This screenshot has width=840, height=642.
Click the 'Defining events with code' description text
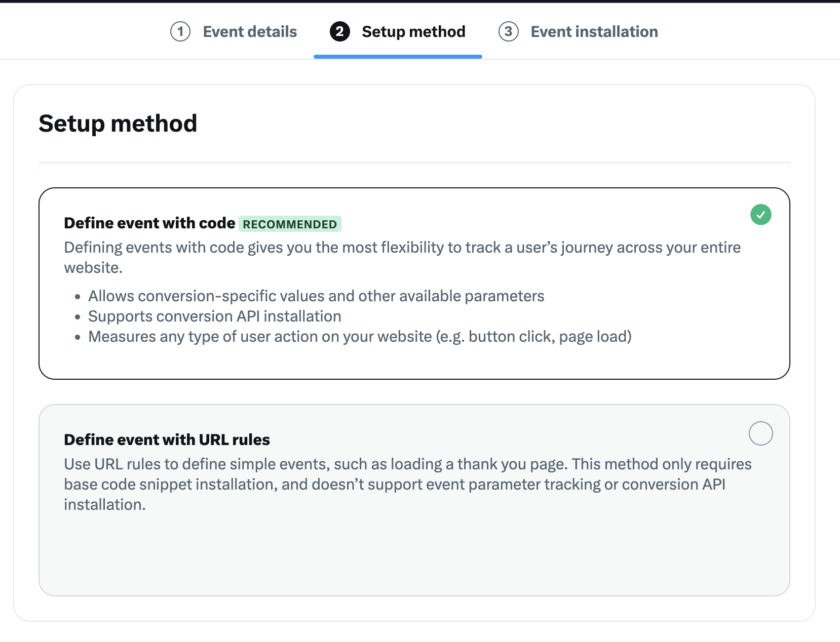[x=402, y=248]
